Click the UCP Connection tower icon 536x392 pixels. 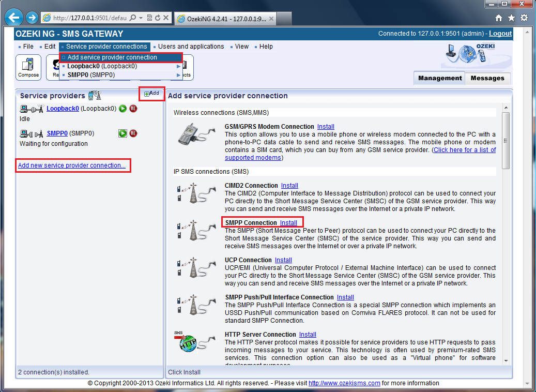coord(196,267)
